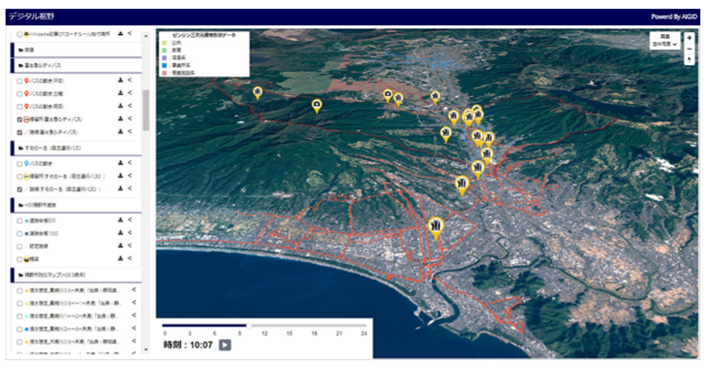Image resolution: width=708 pixels, height=369 pixels.
Task: Click the download icon on the blue-pin bus row
Action: pos(121,163)
